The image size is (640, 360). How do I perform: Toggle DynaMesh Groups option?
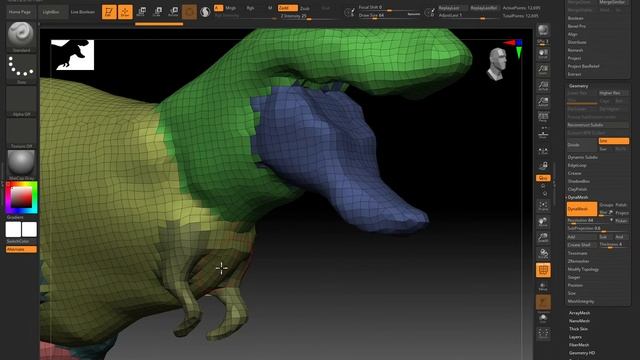[606, 205]
